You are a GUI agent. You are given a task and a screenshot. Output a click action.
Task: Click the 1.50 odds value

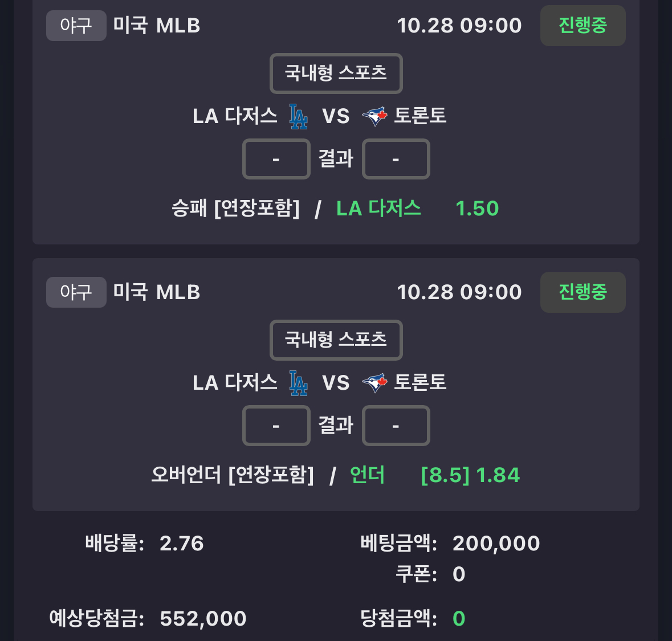[477, 209]
